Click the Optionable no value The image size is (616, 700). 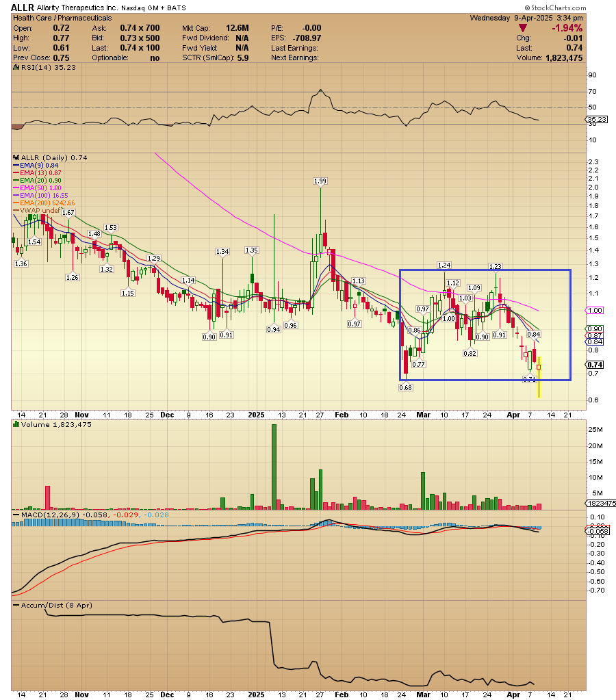tap(155, 58)
